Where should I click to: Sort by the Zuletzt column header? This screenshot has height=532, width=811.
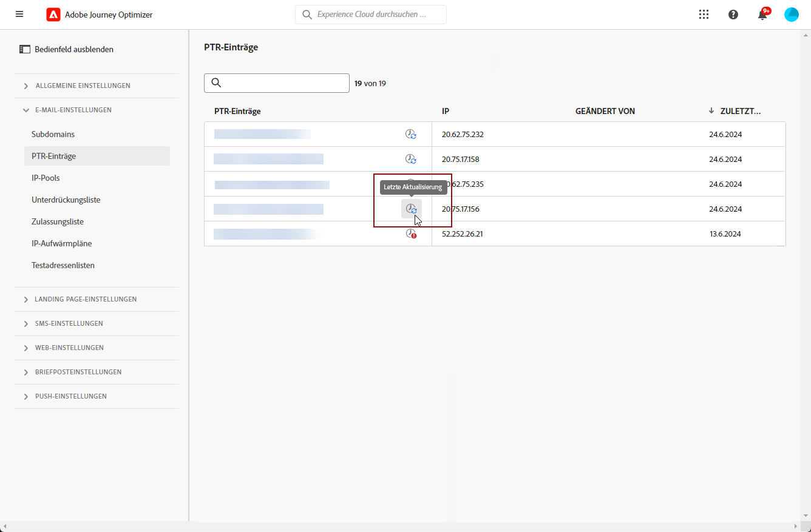(739, 111)
